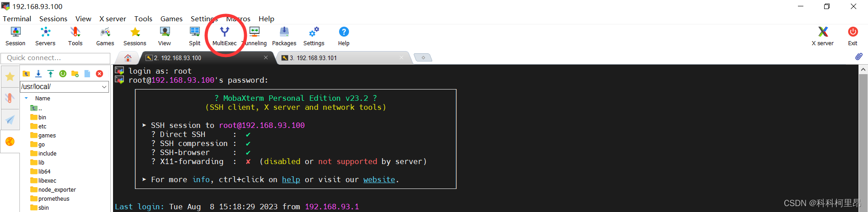Open the Sessions menu
868x212 pixels.
[53, 19]
